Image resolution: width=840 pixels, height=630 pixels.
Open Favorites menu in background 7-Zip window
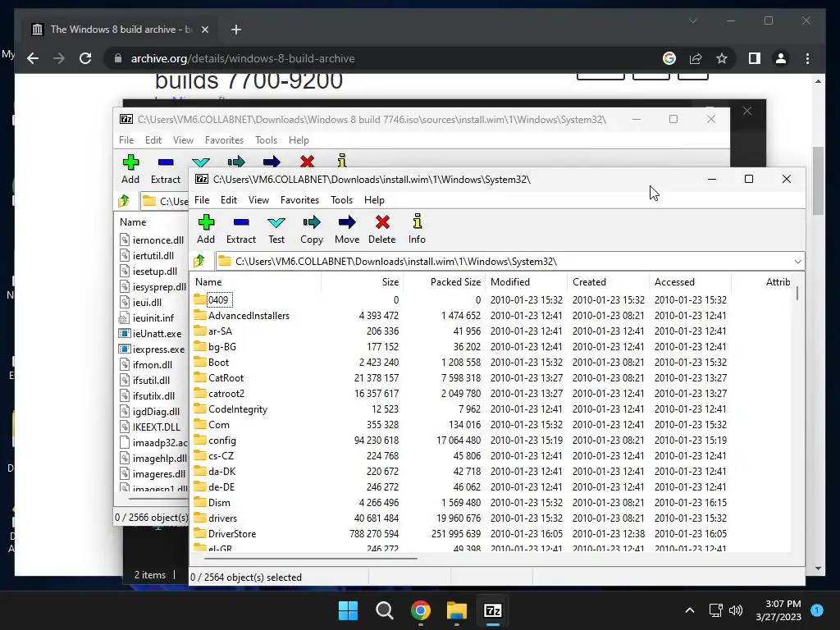(225, 139)
